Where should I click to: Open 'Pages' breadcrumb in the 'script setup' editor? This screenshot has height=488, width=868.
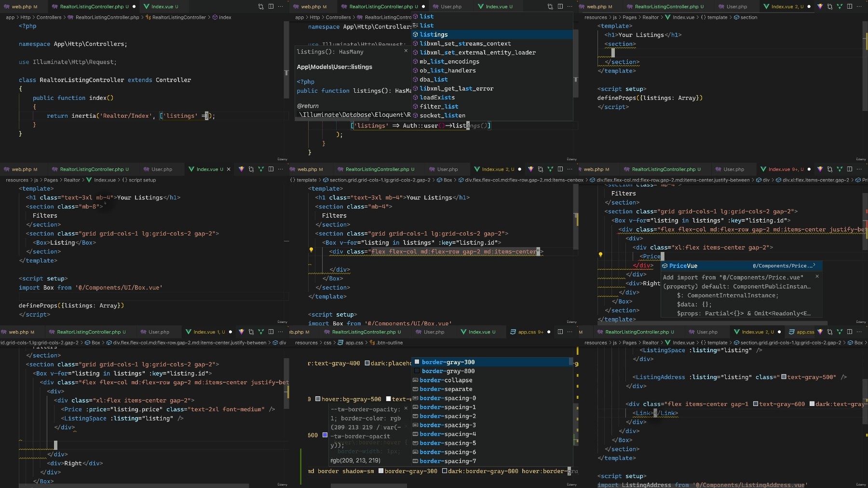tap(51, 180)
